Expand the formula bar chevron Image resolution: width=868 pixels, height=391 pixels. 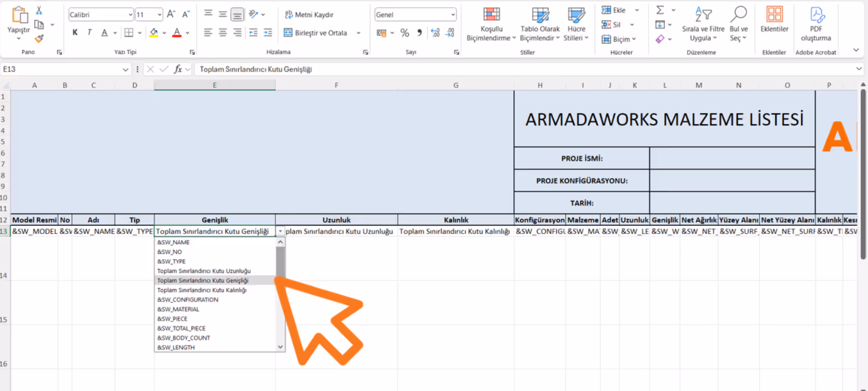(x=859, y=69)
